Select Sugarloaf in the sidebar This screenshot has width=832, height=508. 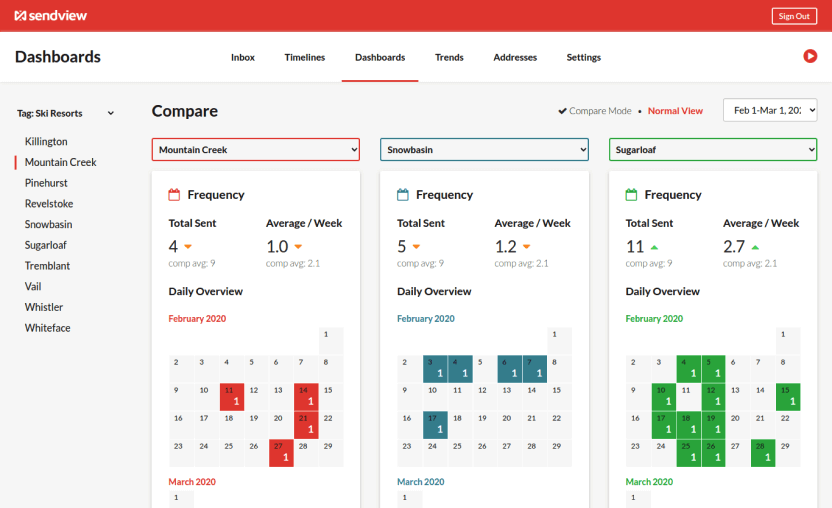coord(46,245)
